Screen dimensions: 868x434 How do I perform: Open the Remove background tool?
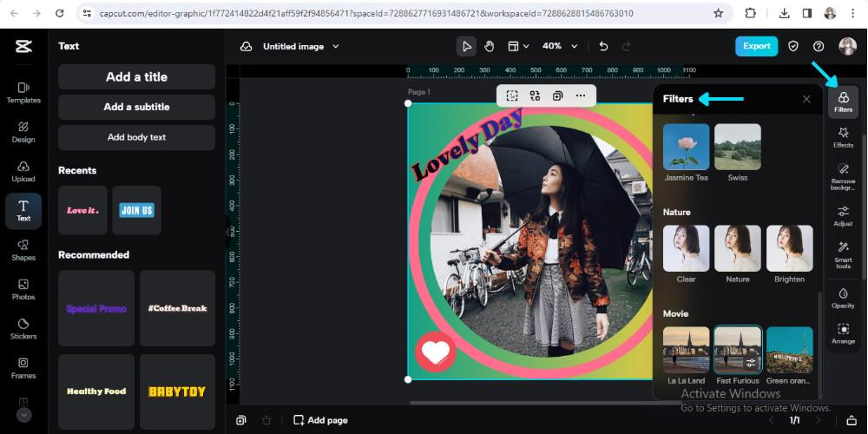coord(843,176)
